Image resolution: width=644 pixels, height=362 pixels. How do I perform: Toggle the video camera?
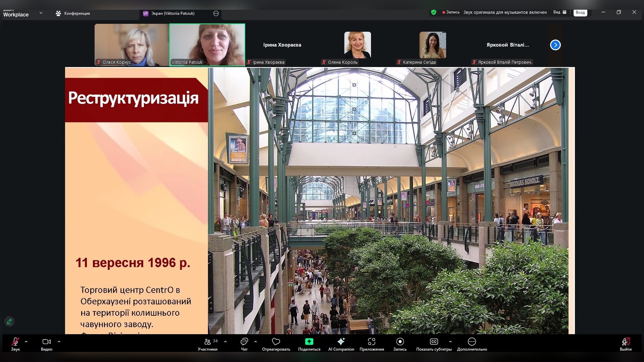pyautogui.click(x=46, y=342)
